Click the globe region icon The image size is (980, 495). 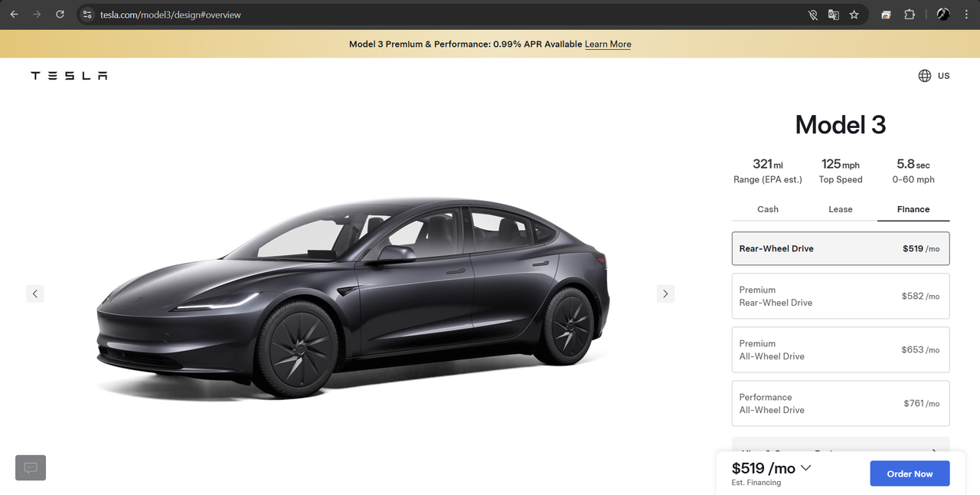925,76
